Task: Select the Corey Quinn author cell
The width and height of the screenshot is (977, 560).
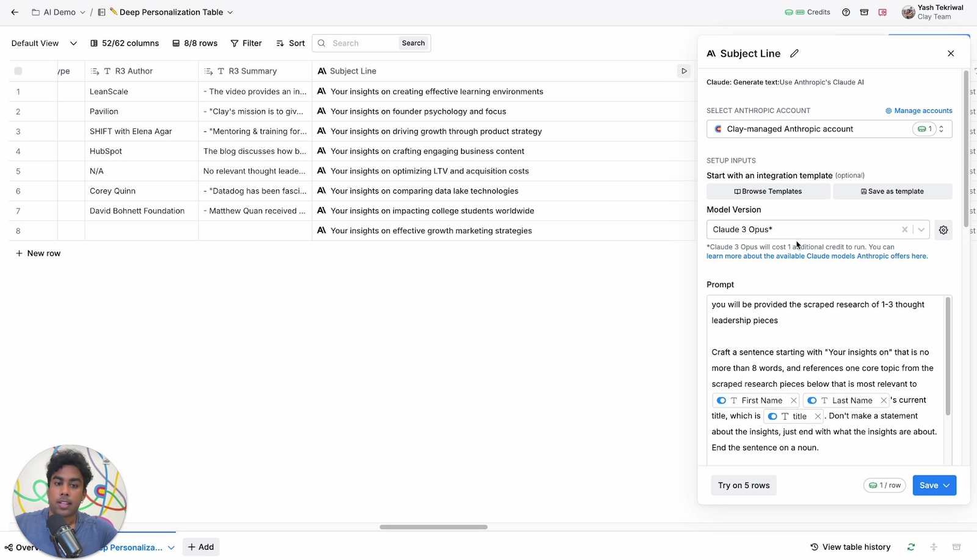Action: point(142,191)
